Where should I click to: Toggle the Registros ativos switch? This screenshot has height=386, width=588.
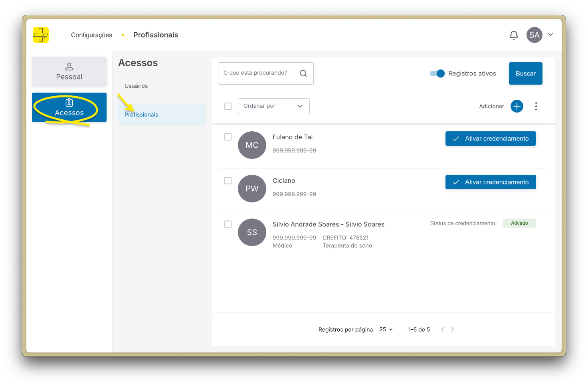tap(437, 73)
